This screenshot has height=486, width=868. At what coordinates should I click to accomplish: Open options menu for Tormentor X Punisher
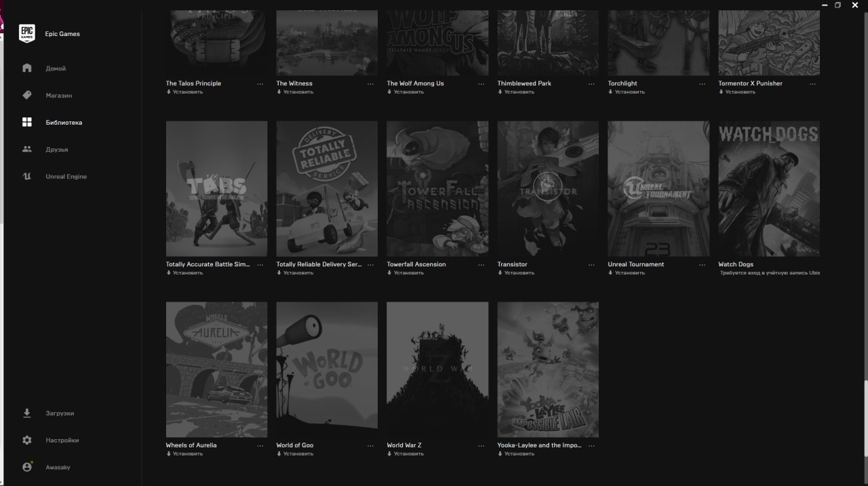812,84
